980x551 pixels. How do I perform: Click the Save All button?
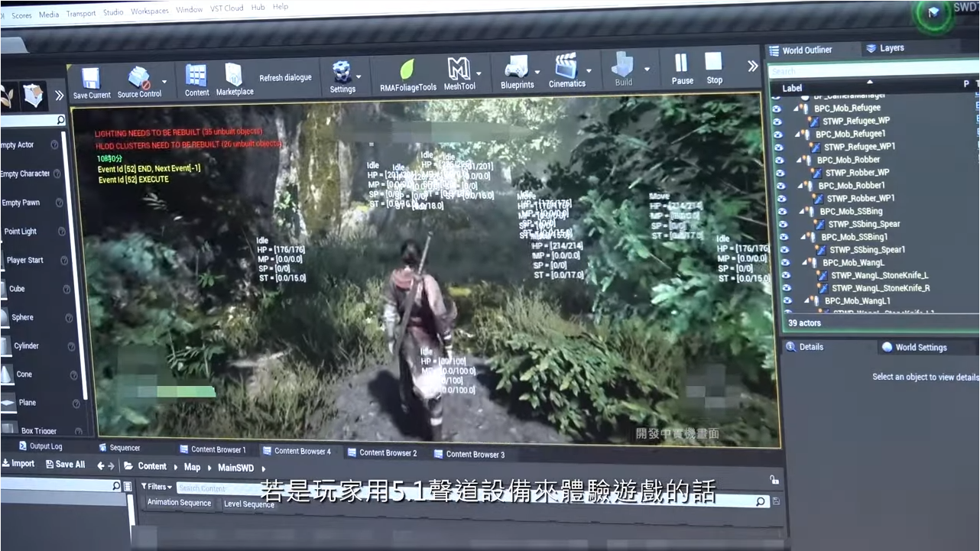click(65, 465)
